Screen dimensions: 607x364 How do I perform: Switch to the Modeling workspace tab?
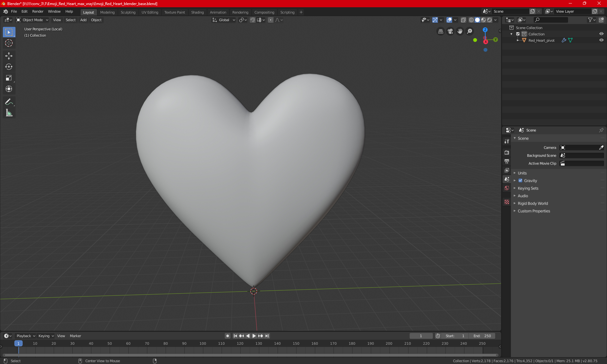pos(107,12)
